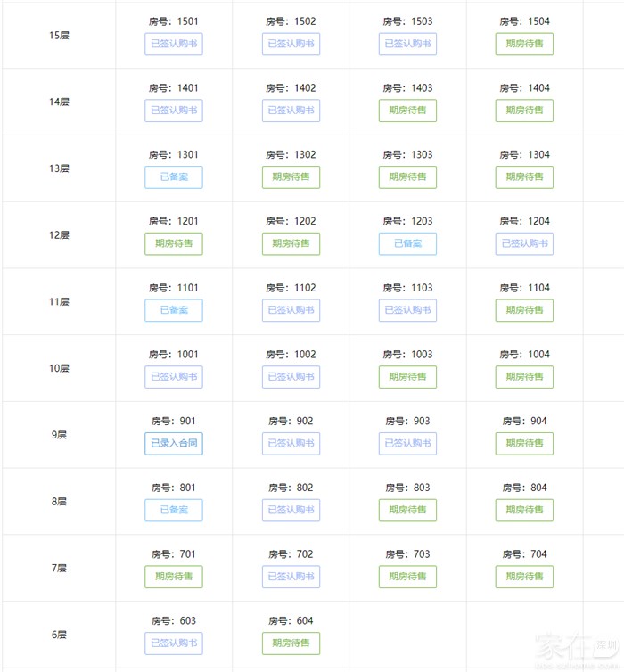
Task: Click the 房号：1202 room label
Action: 291,221
